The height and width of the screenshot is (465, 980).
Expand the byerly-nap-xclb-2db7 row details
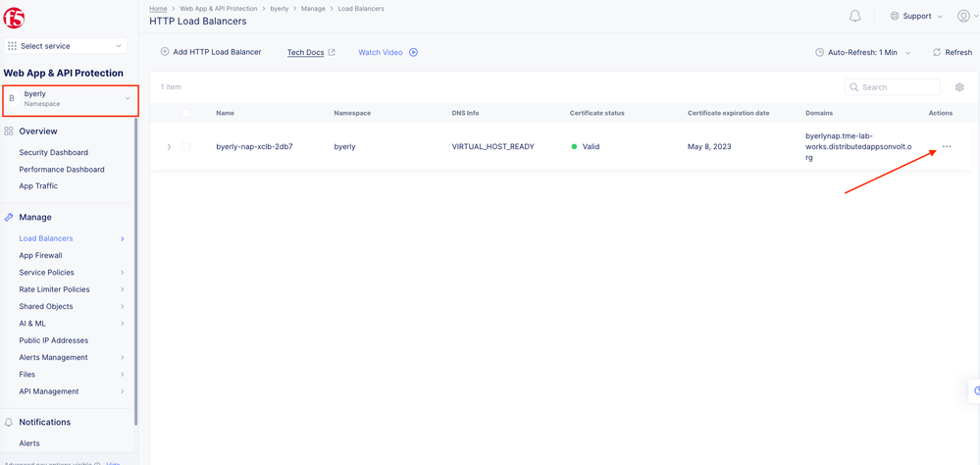[169, 147]
